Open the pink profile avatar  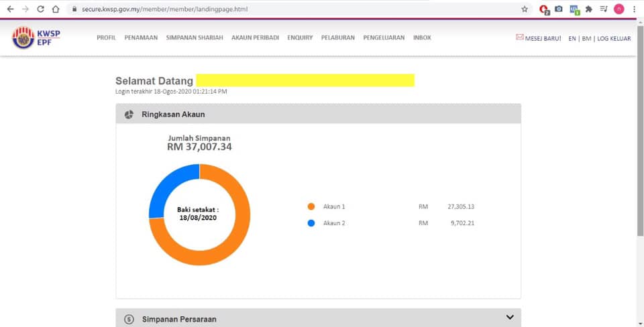(619, 9)
